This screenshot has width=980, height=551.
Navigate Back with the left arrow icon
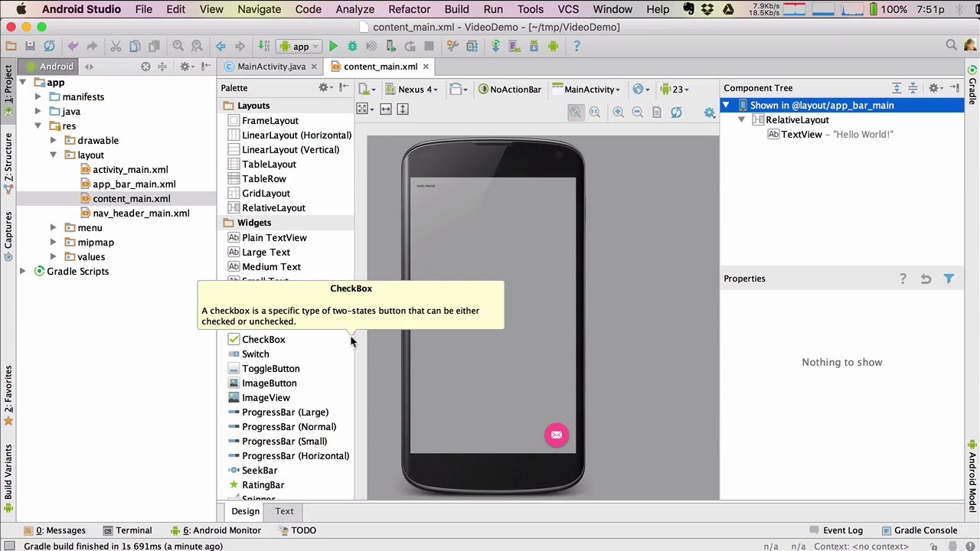[220, 47]
